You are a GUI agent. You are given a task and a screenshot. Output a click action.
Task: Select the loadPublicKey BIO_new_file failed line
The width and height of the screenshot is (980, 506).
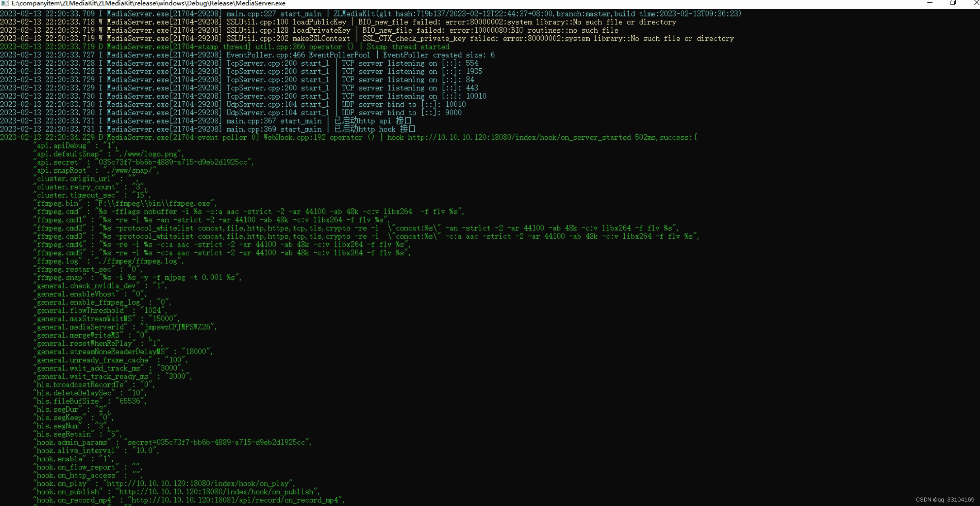[x=338, y=22]
